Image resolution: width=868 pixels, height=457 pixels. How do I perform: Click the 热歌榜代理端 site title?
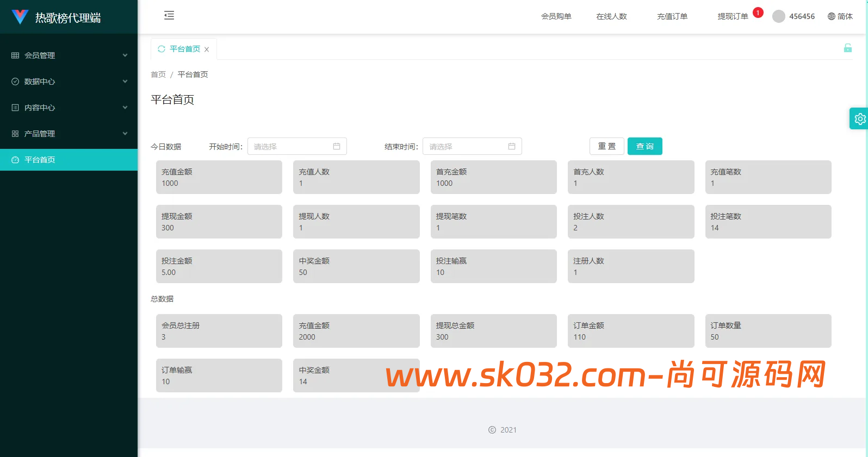pyautogui.click(x=68, y=18)
